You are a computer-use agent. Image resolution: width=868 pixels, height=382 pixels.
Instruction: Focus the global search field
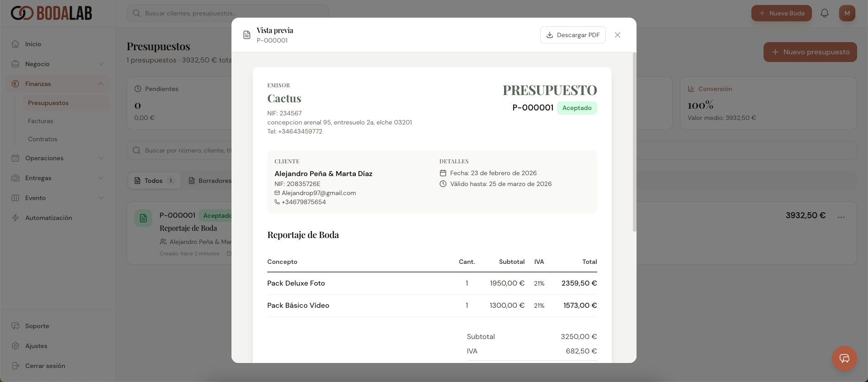227,13
